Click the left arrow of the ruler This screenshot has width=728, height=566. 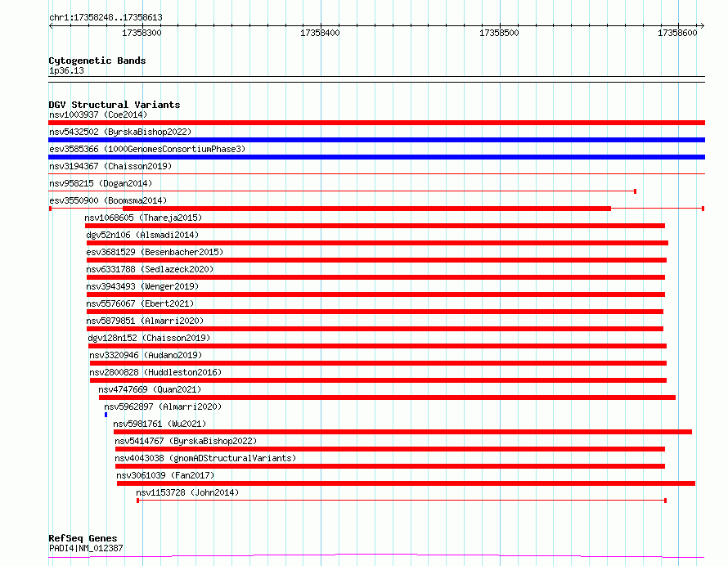pyautogui.click(x=51, y=26)
